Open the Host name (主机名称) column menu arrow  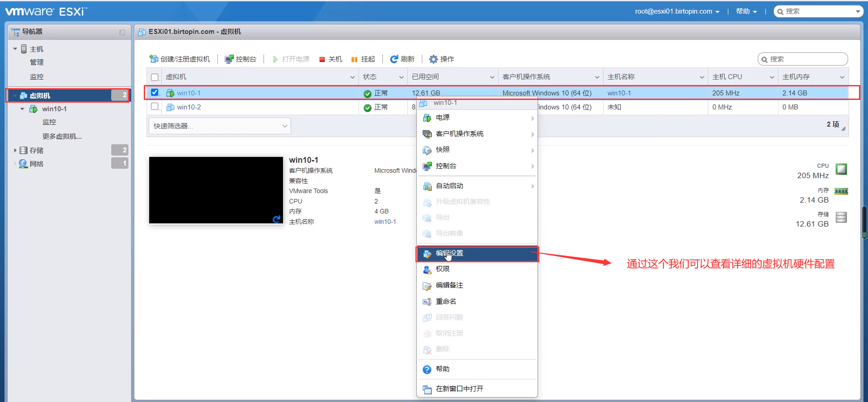tap(702, 77)
